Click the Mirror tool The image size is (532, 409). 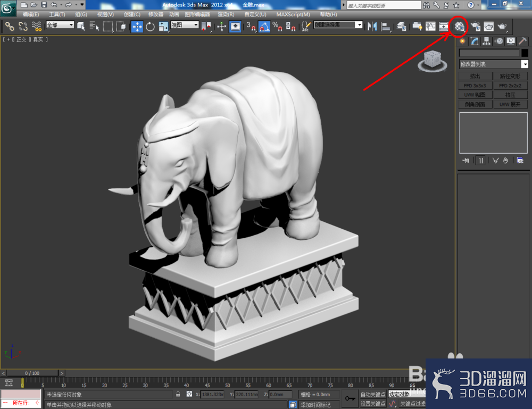(372, 27)
